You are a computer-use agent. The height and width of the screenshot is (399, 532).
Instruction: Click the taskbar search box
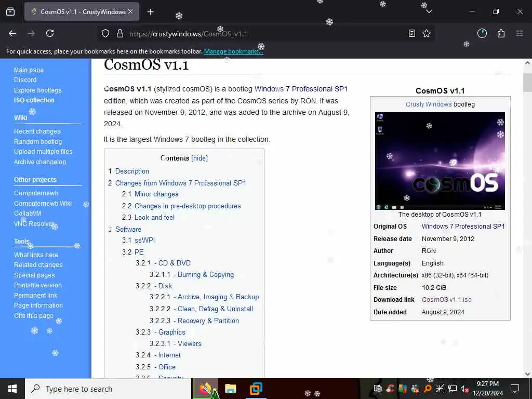coord(108,389)
